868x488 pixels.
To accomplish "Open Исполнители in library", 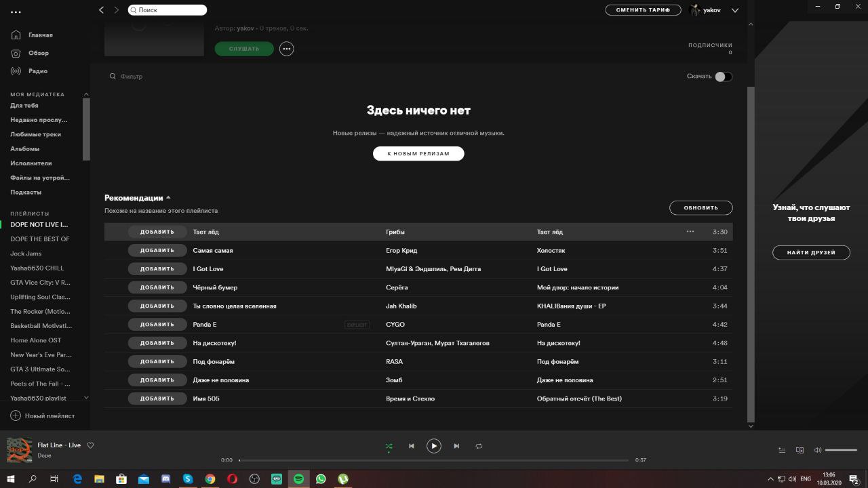I will click(x=31, y=163).
